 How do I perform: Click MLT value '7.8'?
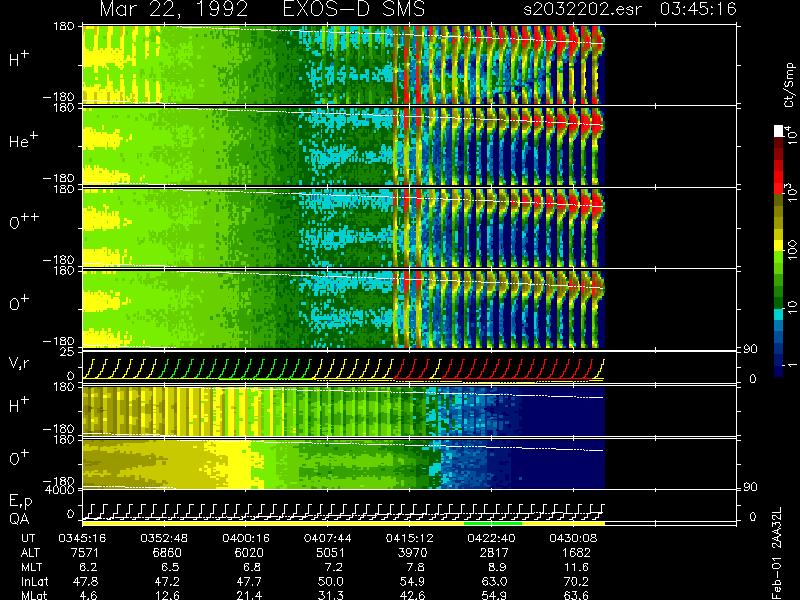click(415, 567)
